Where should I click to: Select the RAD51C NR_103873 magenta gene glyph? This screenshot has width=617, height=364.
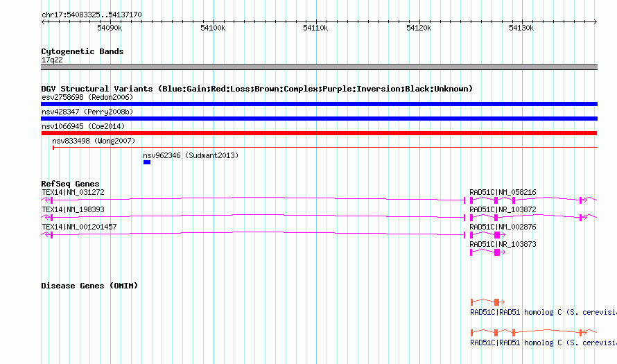point(487,252)
